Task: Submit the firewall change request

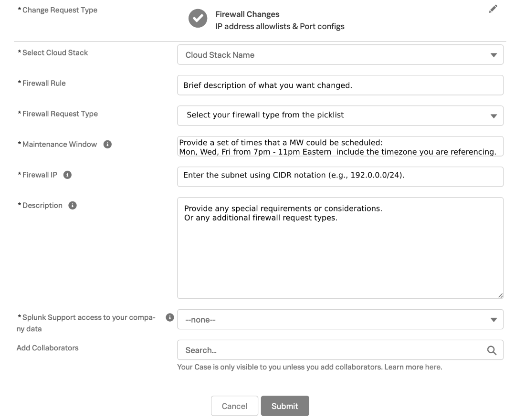Action: click(285, 406)
